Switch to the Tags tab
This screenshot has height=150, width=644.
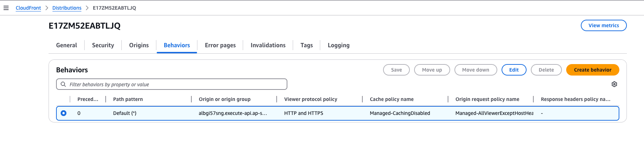click(x=307, y=45)
